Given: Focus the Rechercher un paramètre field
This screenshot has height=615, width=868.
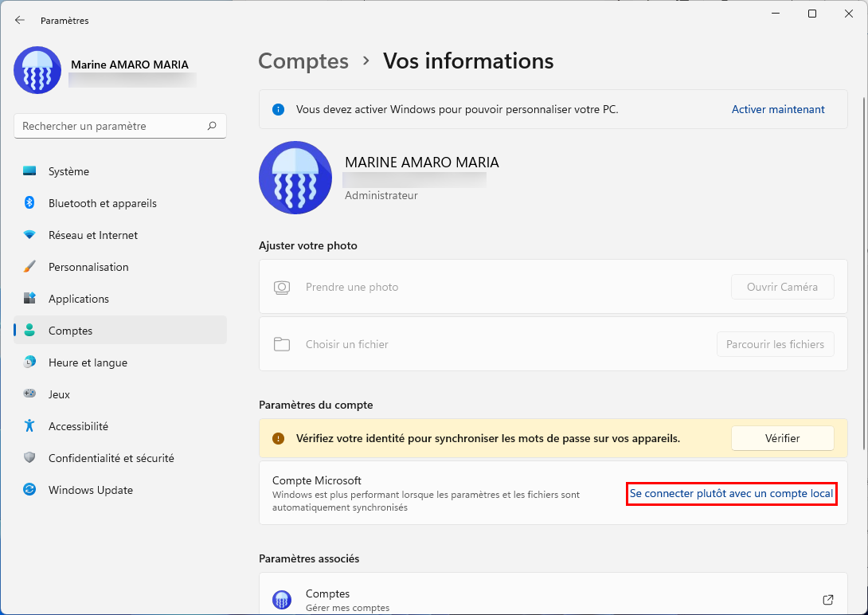Looking at the screenshot, I should [x=120, y=126].
